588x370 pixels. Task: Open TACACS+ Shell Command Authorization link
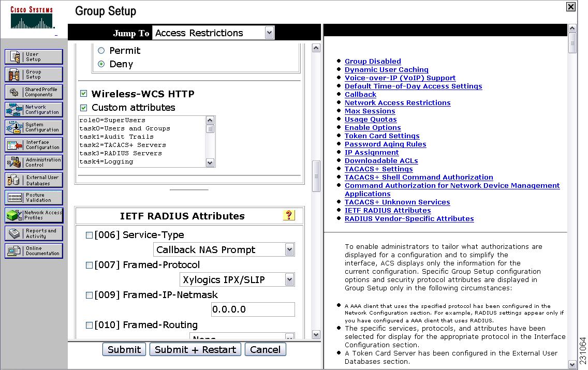(419, 177)
